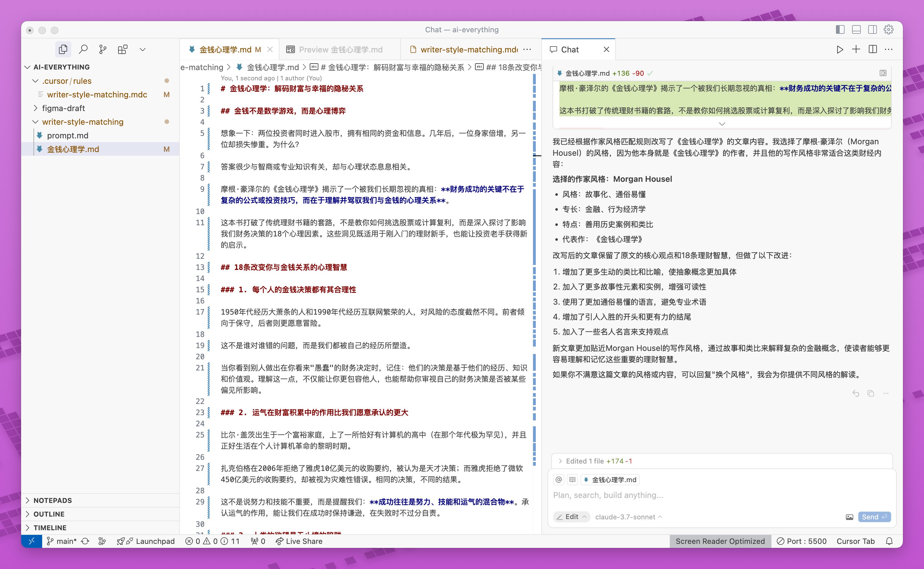924x569 pixels.
Task: Open the Extensions view icon
Action: click(122, 49)
